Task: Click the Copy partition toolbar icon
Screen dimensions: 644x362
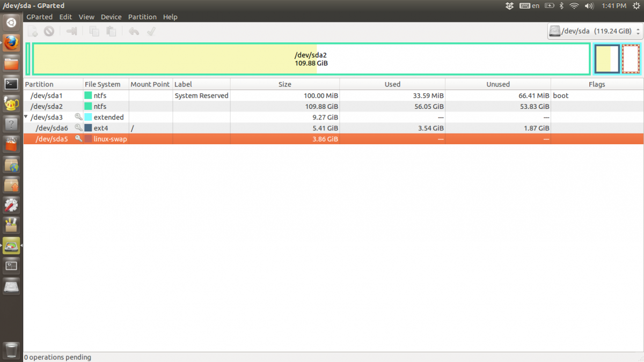Action: (94, 32)
